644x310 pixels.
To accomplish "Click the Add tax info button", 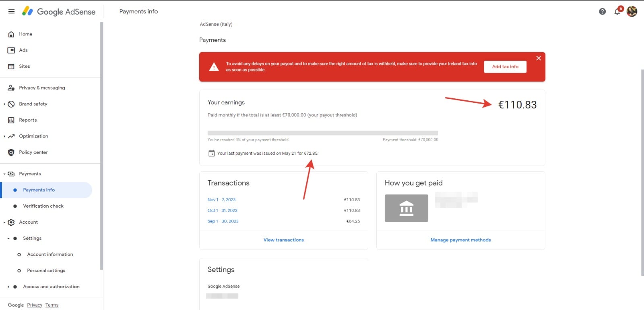I will (505, 67).
